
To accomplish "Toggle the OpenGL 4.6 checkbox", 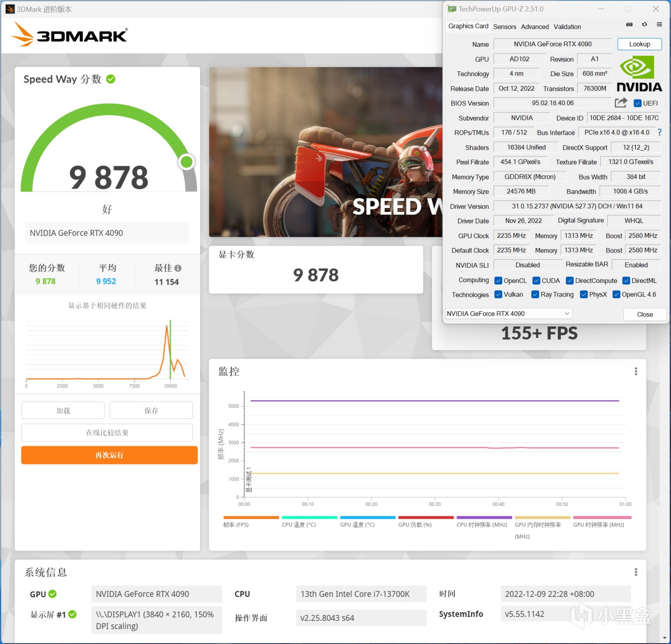I will tap(617, 295).
